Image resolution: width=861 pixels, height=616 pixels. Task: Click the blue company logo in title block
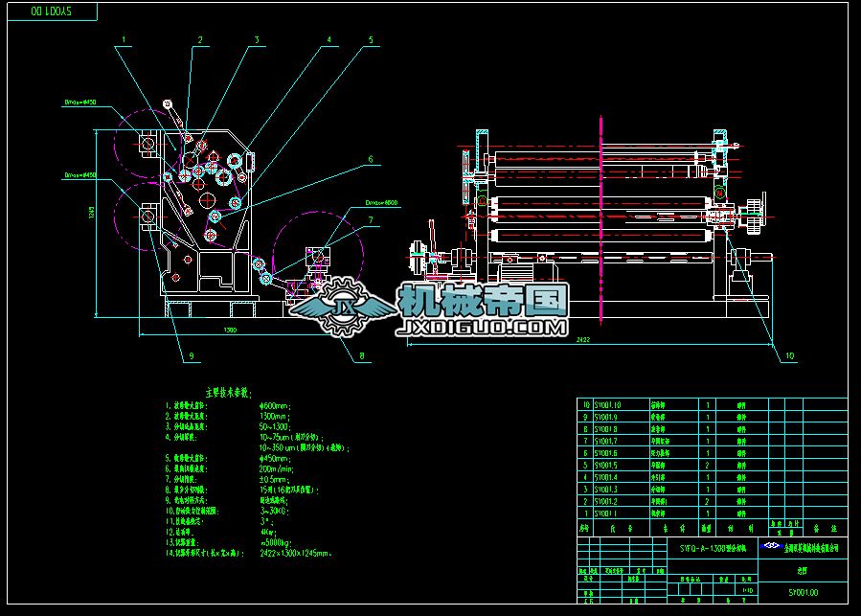click(x=771, y=547)
